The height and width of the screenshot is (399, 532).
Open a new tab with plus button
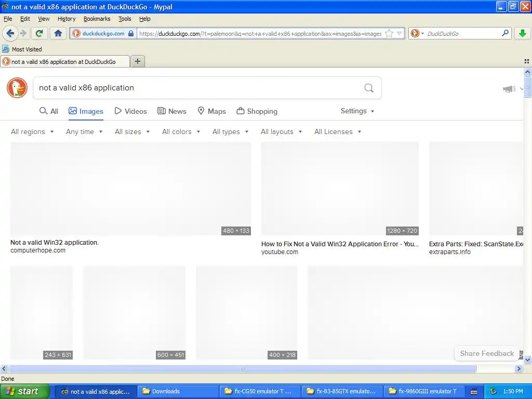point(137,61)
